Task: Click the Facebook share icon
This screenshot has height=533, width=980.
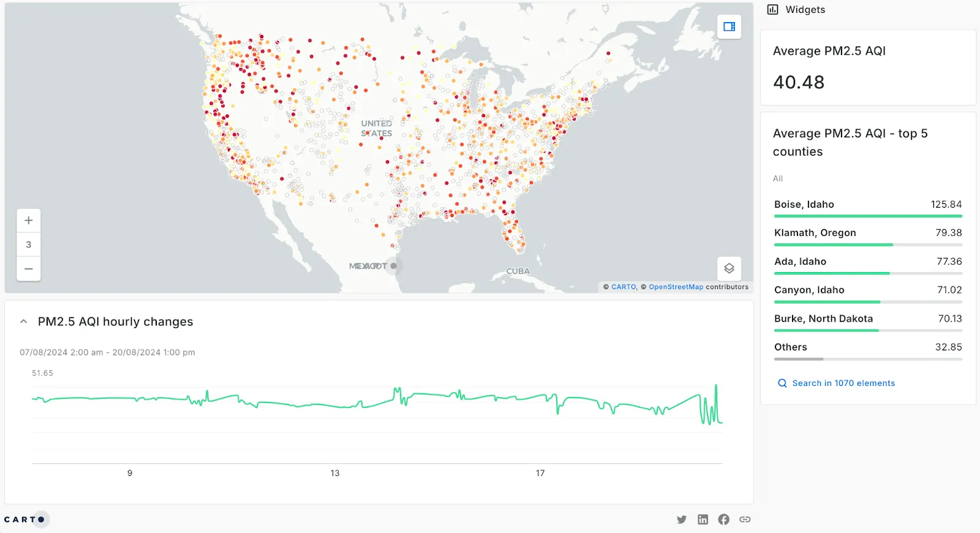Action: (723, 520)
